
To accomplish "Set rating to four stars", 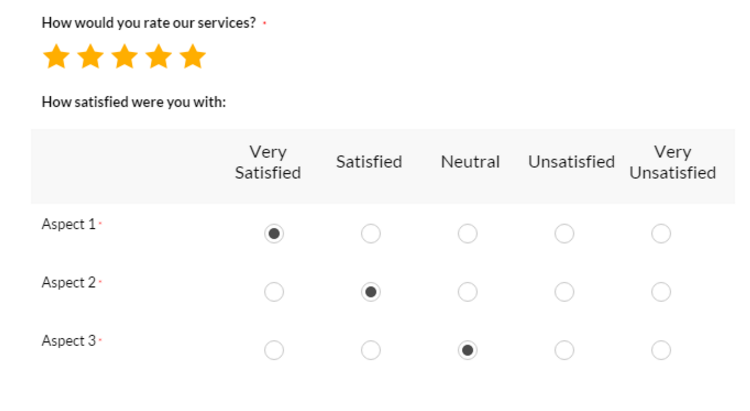I will pyautogui.click(x=158, y=56).
